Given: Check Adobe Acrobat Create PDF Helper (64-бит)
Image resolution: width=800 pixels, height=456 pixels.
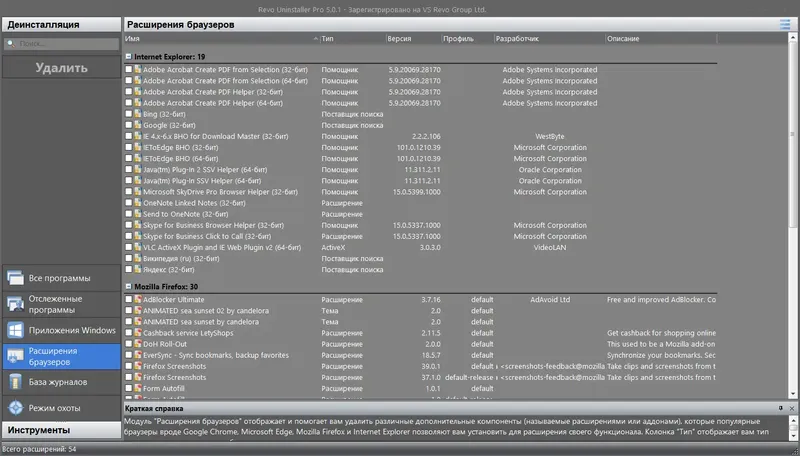Looking at the screenshot, I should coord(129,103).
